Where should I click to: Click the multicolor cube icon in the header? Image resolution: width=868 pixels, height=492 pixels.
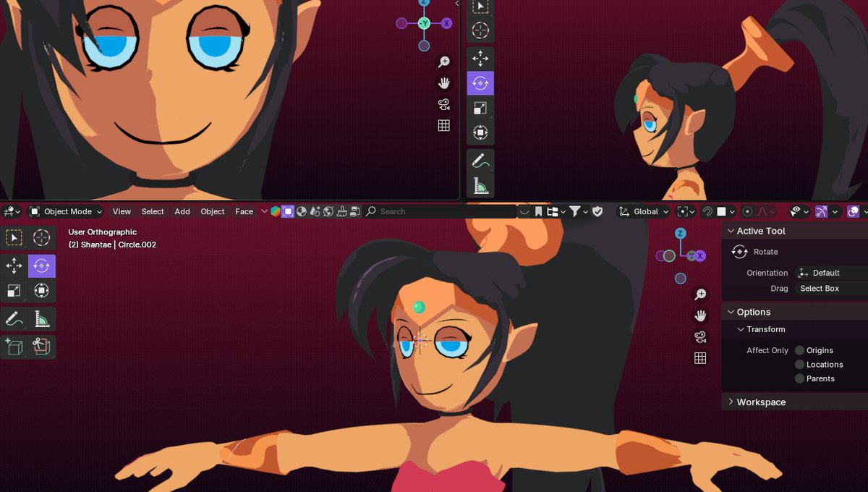coord(276,211)
